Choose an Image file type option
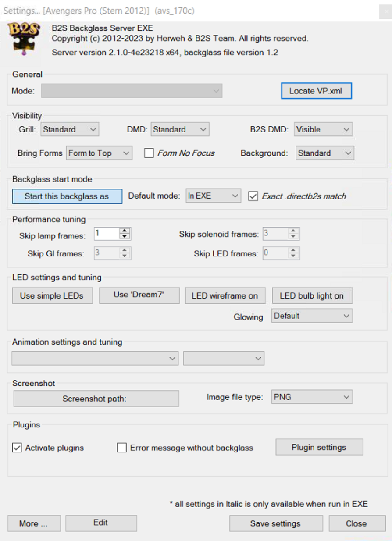Screen dimensions: 392x541 click(x=312, y=397)
